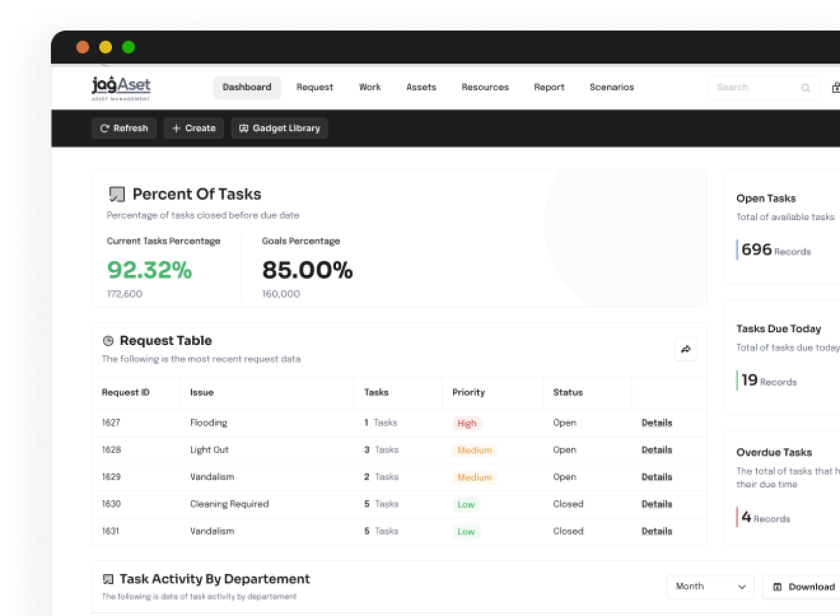Click the Create button
This screenshot has width=840, height=616.
pyautogui.click(x=194, y=128)
